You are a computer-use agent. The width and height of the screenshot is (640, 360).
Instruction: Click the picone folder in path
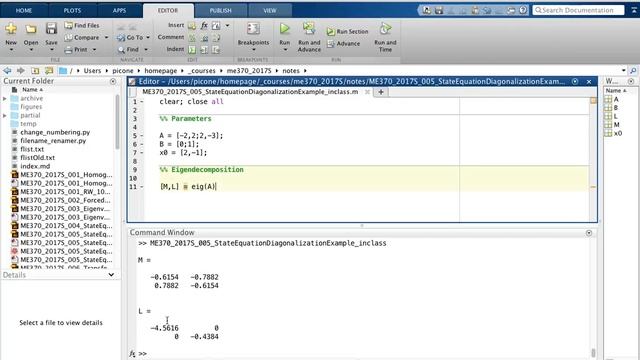coord(123,71)
